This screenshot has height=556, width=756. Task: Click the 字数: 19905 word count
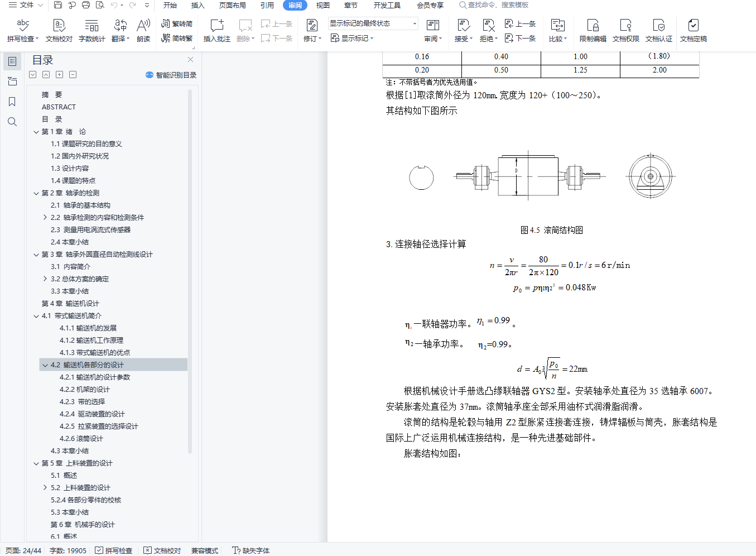68,550
